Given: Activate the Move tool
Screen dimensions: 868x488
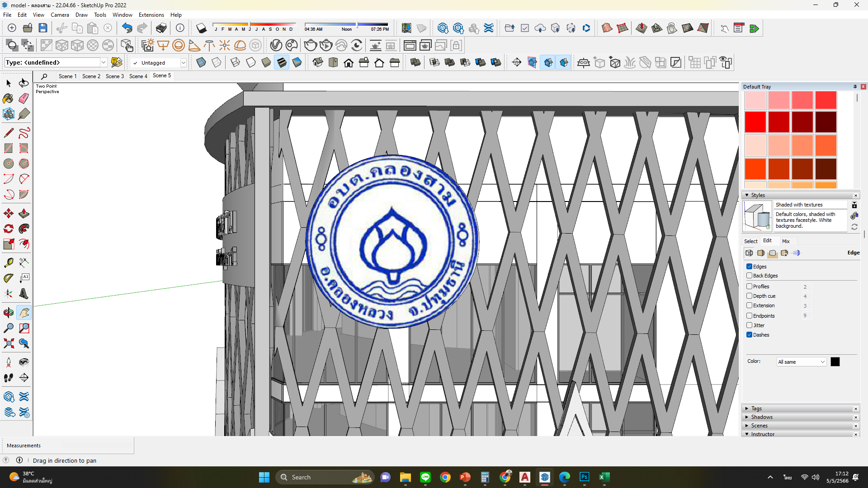Looking at the screenshot, I should pos(8,213).
